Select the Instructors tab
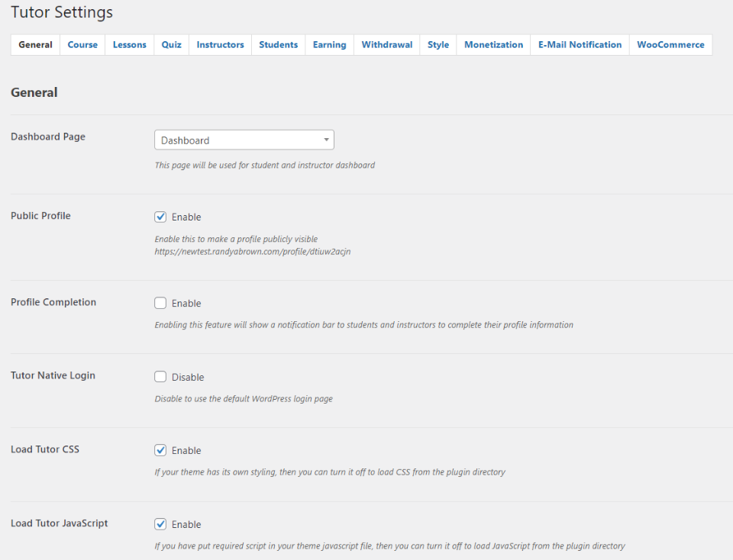The image size is (733, 560). coord(220,45)
